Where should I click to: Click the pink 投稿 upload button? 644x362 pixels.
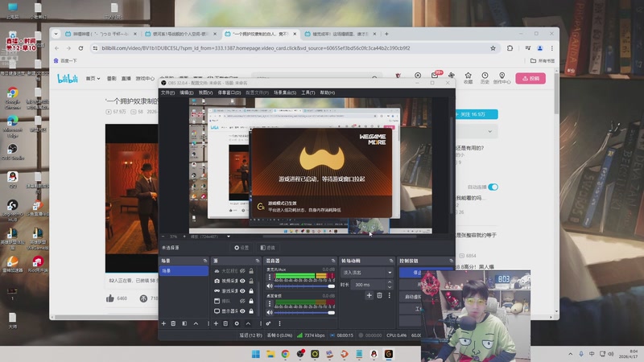tap(530, 78)
